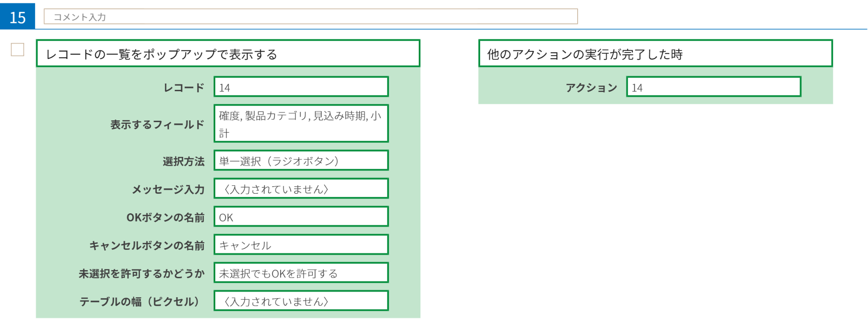Click the 選択方法 parameter label
868x321 pixels.
click(184, 161)
